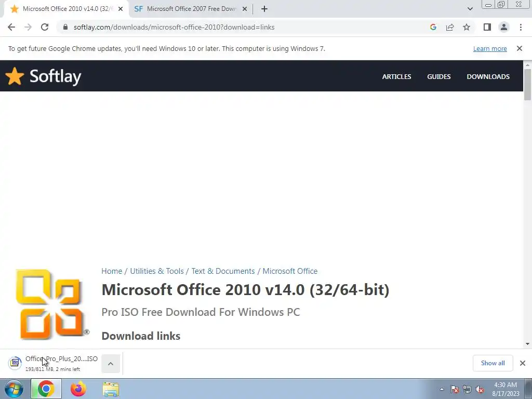Click the scrollbar up arrow
The image size is (532, 399).
click(527, 64)
